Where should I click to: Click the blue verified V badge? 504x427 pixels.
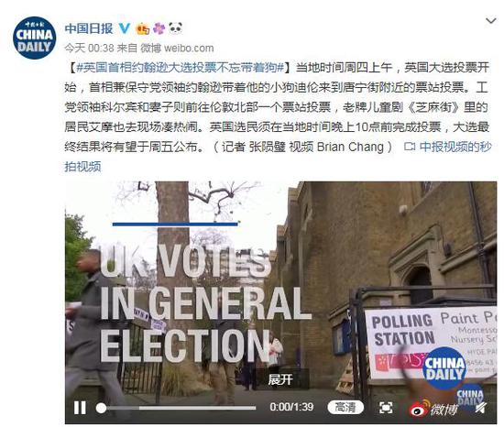pos(124,28)
